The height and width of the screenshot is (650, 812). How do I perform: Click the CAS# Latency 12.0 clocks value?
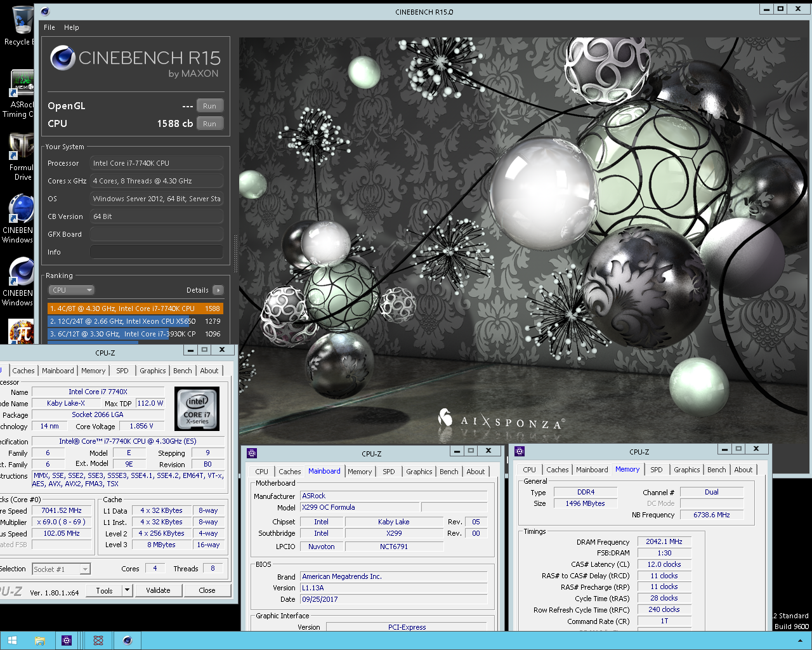pyautogui.click(x=664, y=564)
